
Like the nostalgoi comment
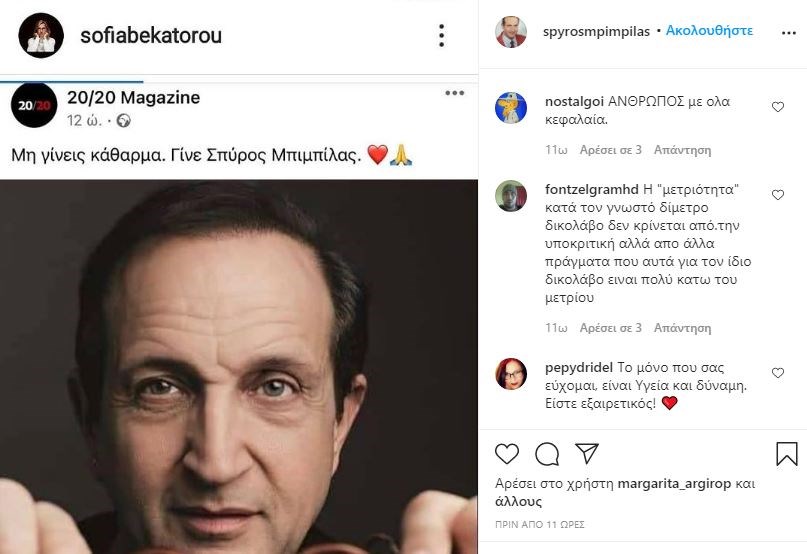coord(778,107)
